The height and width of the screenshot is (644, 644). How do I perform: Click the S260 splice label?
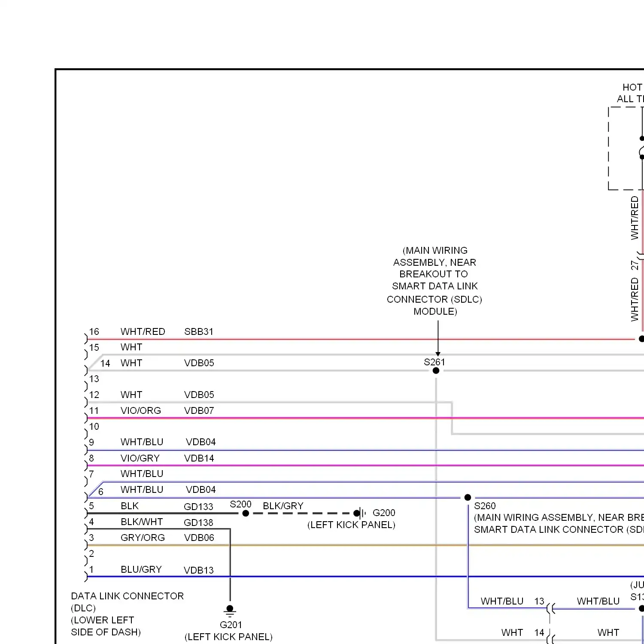pos(485,506)
